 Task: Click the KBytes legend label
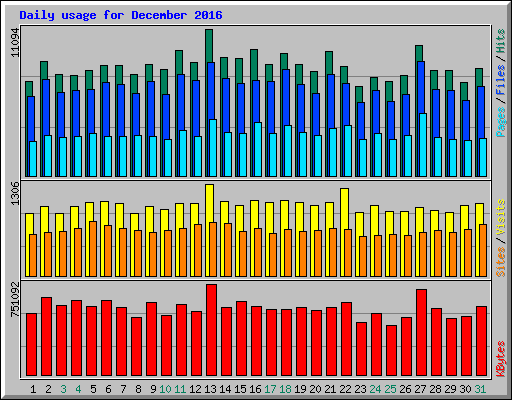coord(501,359)
